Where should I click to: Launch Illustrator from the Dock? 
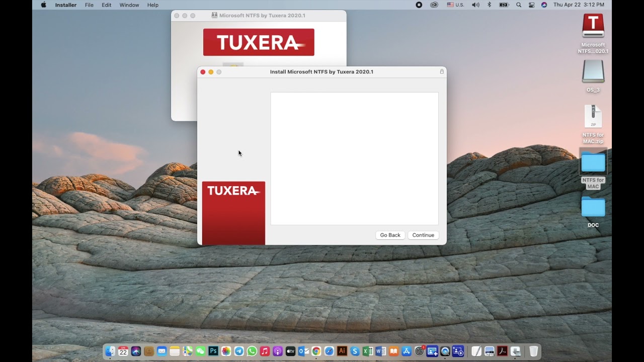tap(342, 351)
